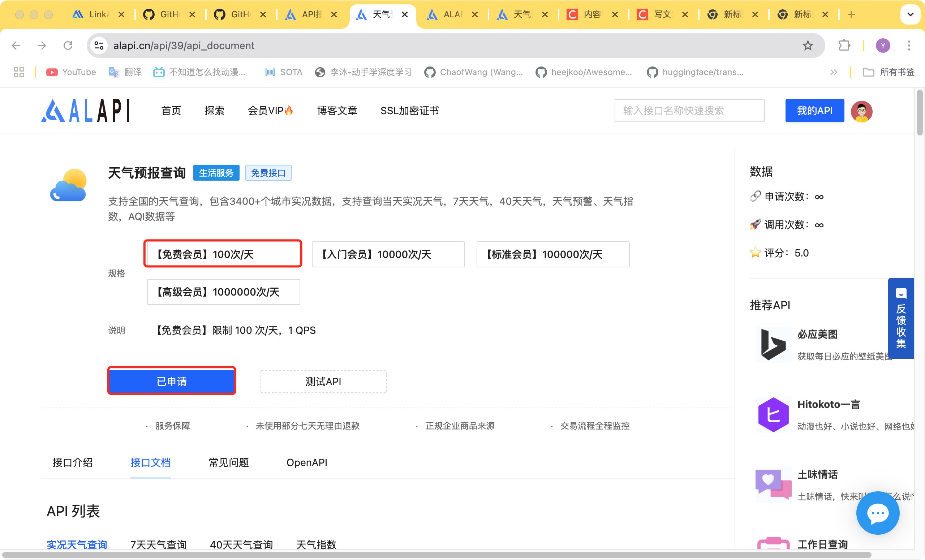Open the site info icon in address bar
The width and height of the screenshot is (925, 560).
click(x=99, y=46)
